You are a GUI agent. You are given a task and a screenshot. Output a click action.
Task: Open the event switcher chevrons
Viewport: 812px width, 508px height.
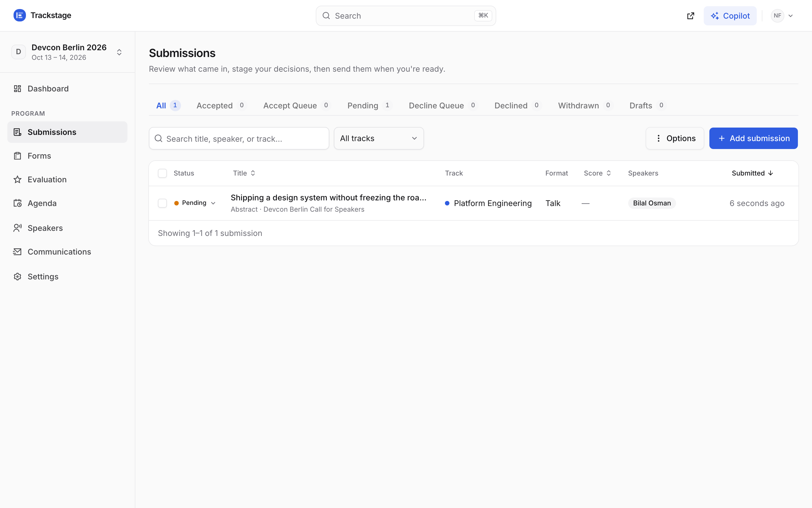pyautogui.click(x=119, y=52)
